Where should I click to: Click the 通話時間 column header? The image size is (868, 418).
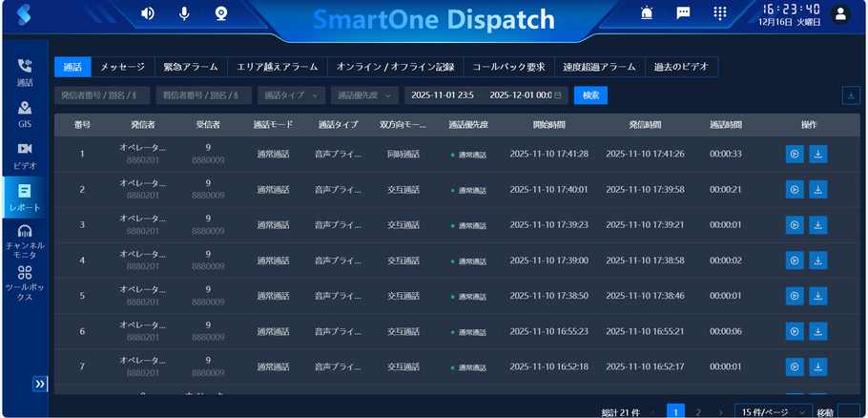725,125
